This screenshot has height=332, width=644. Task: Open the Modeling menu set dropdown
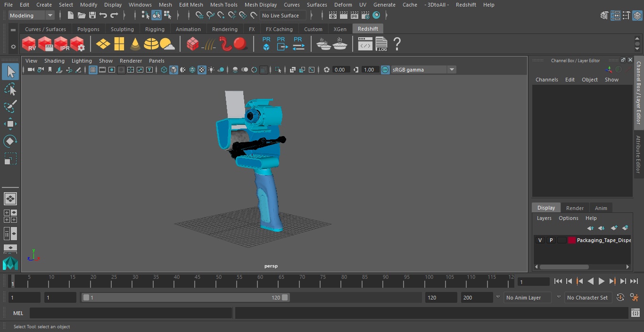[32, 16]
